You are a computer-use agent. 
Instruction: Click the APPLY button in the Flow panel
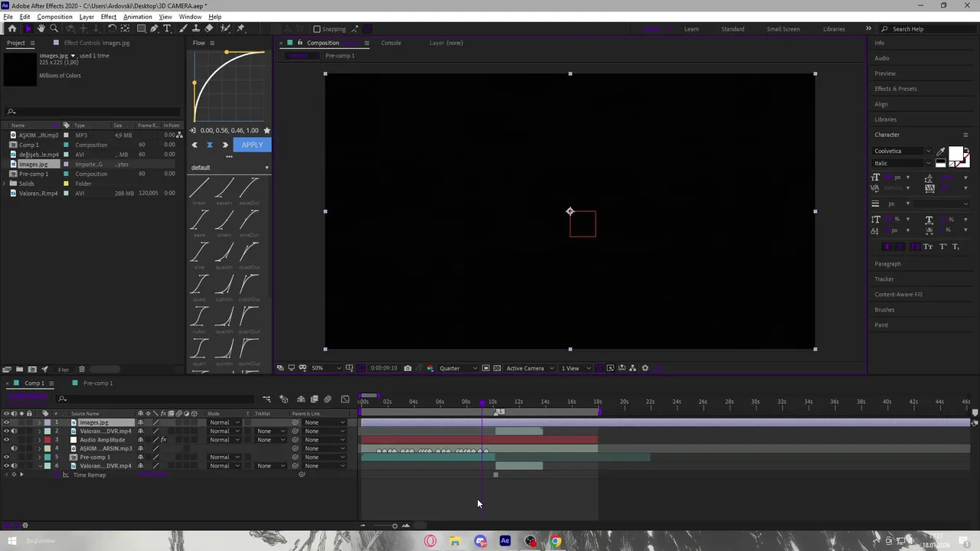click(x=252, y=145)
